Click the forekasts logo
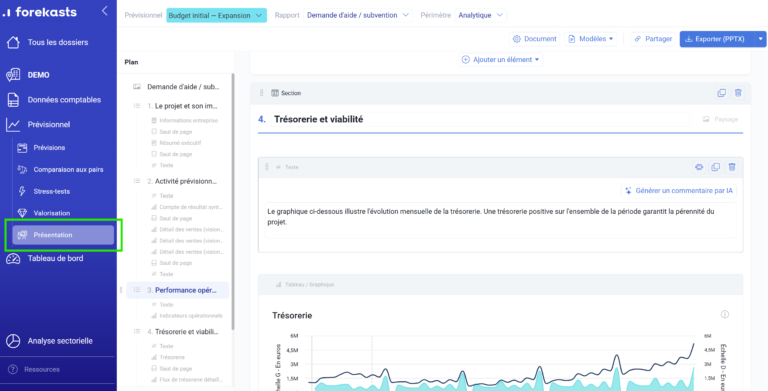 pyautogui.click(x=39, y=12)
